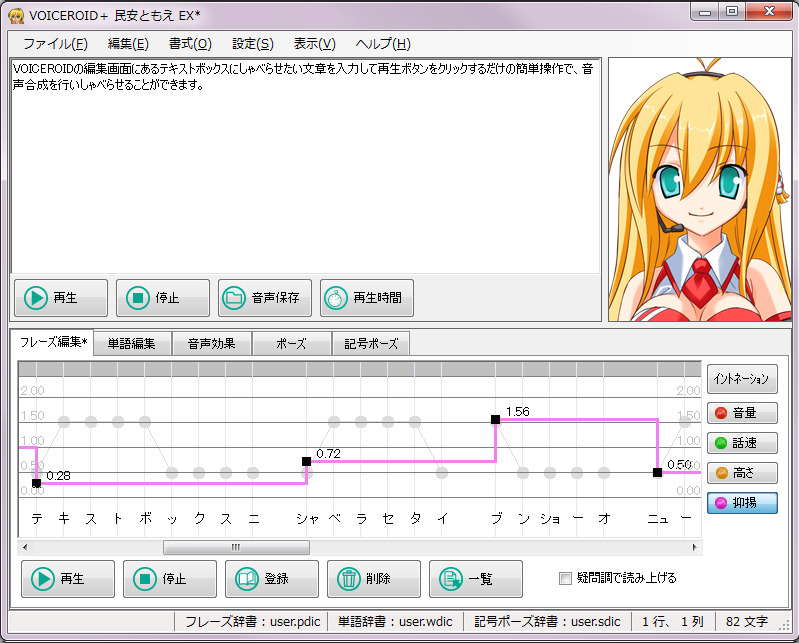Open the 書式(O) menu
799x643 pixels.
coord(190,44)
